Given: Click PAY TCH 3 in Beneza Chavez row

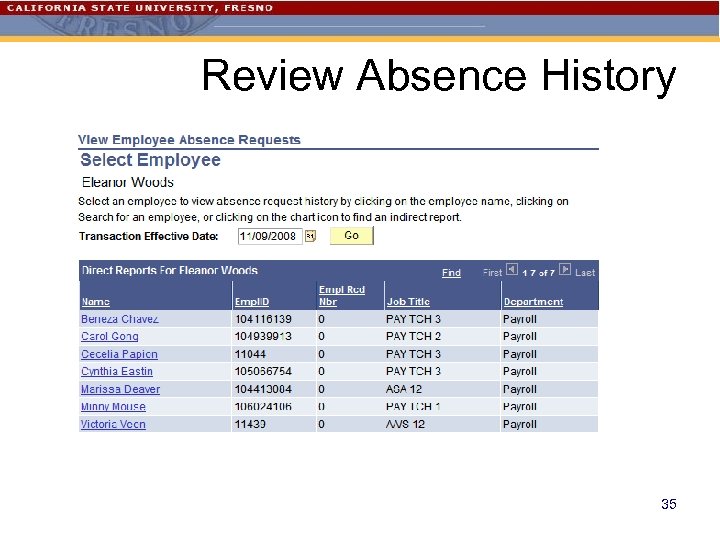Looking at the screenshot, I should 413,319.
